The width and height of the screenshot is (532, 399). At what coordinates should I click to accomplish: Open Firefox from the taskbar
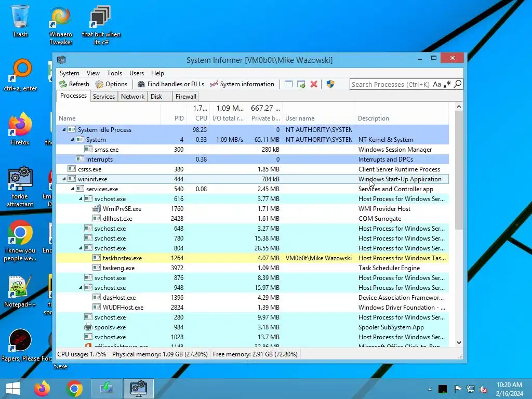point(42,389)
